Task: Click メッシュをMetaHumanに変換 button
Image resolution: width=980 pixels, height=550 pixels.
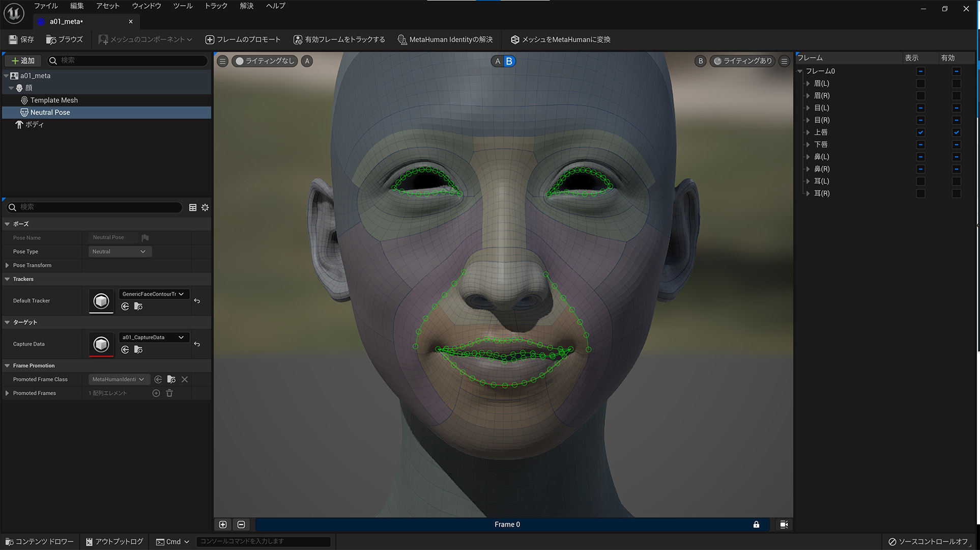Action: coord(560,39)
